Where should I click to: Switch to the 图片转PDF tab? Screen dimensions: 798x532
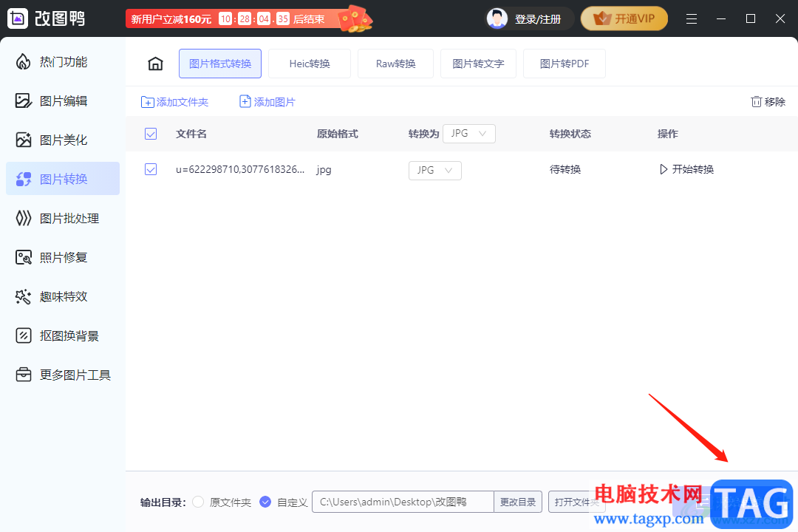point(565,64)
